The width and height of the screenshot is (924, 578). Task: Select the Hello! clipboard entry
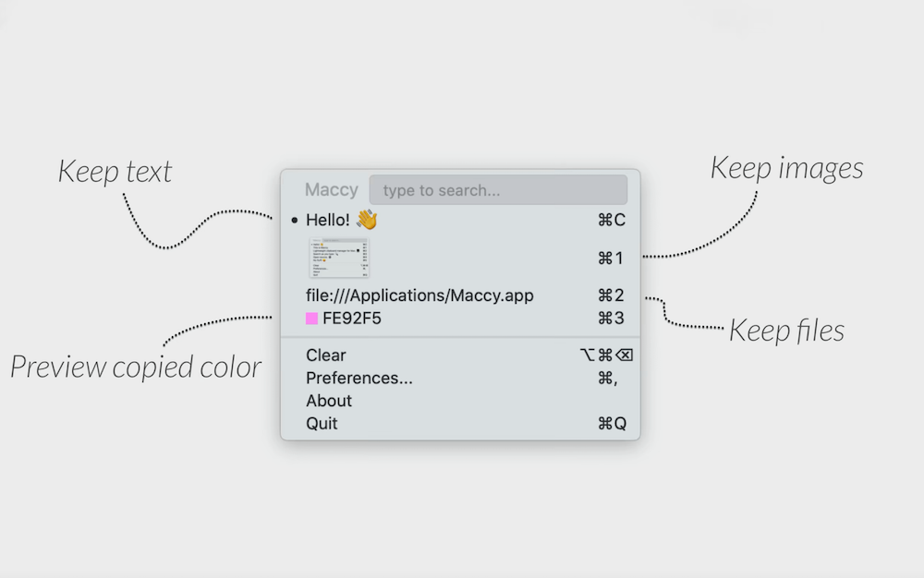(x=328, y=220)
